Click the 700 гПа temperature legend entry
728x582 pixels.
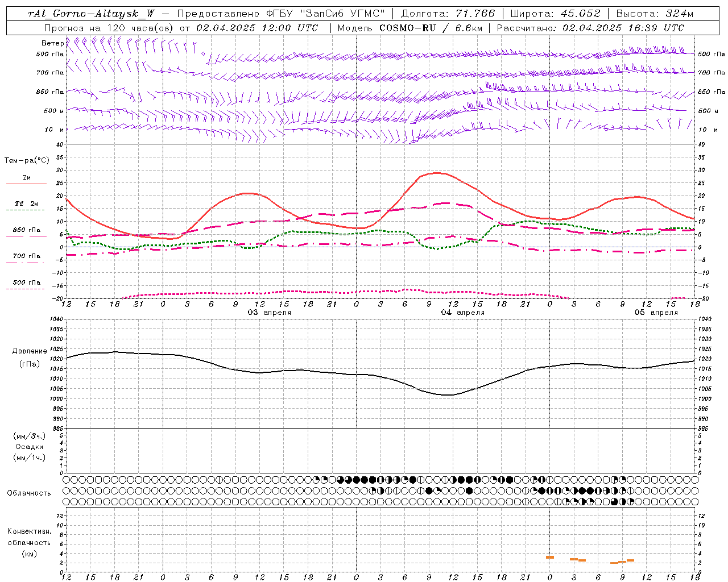click(x=27, y=256)
